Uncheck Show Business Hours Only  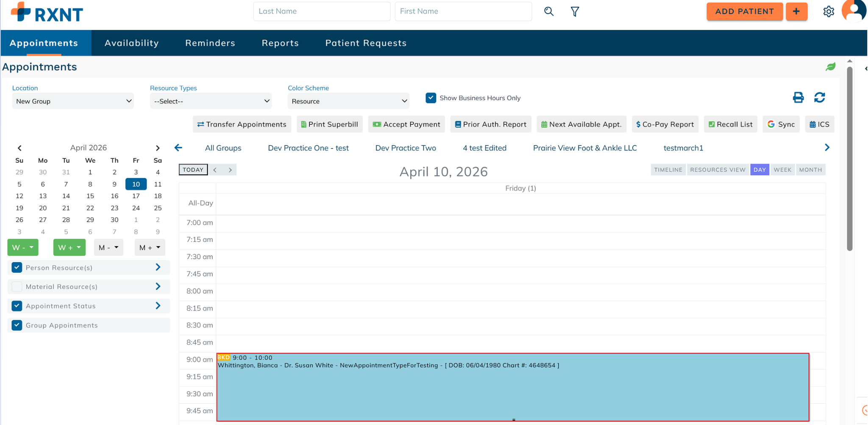click(431, 98)
